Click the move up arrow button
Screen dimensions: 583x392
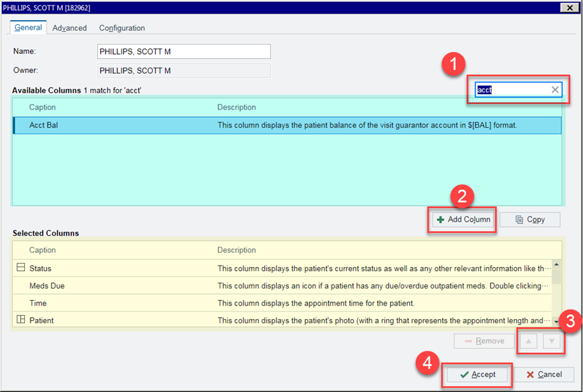(528, 341)
